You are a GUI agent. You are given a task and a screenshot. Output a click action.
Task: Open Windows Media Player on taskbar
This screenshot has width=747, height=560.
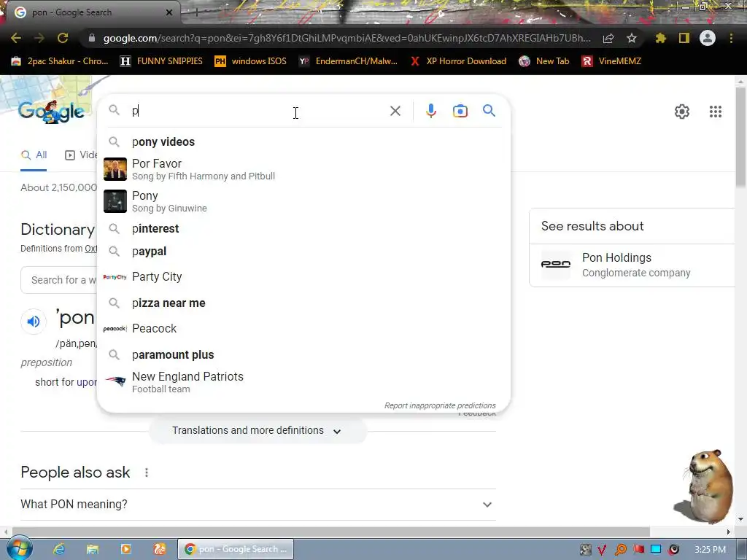tap(125, 549)
